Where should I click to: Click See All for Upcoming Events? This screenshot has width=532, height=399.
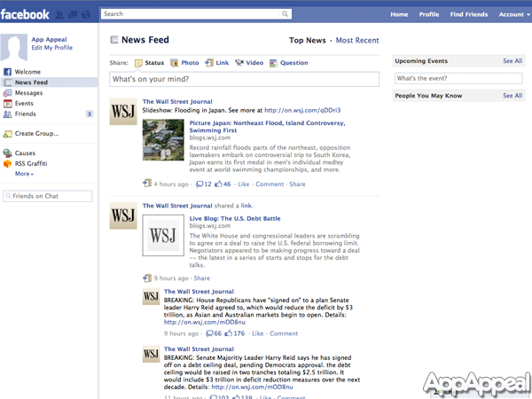[512, 61]
